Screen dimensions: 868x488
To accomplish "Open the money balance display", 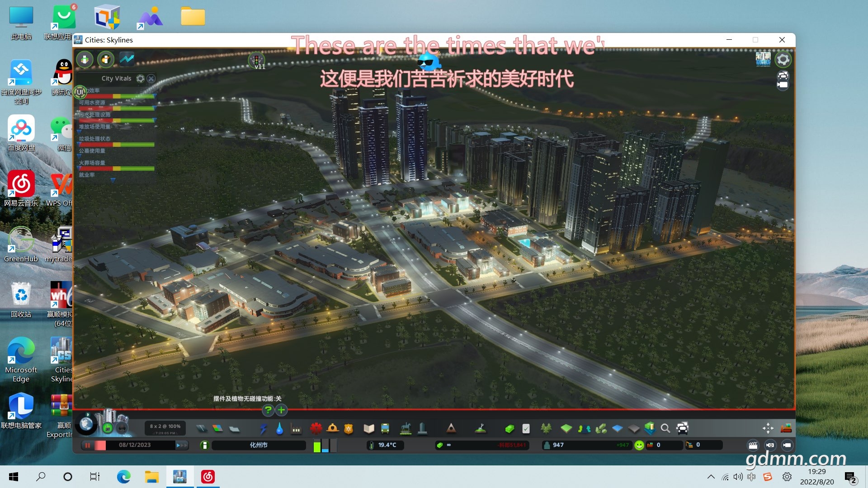I will pos(482,445).
